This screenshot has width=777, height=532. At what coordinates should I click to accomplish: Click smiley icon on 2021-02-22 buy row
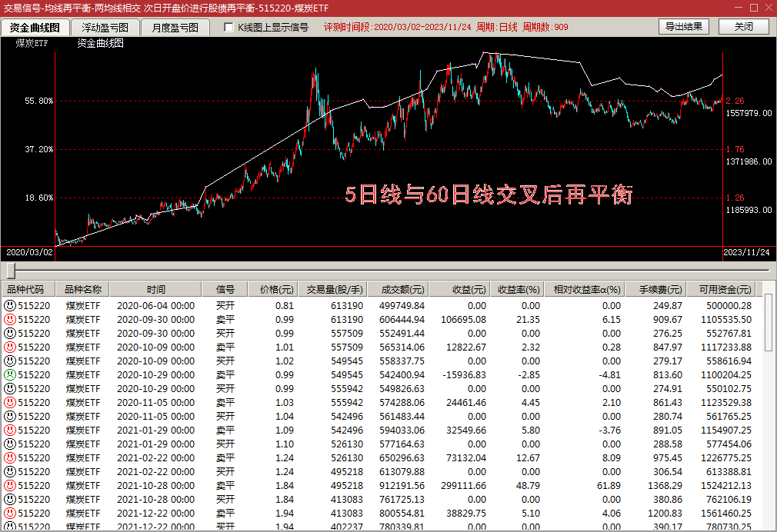9,471
